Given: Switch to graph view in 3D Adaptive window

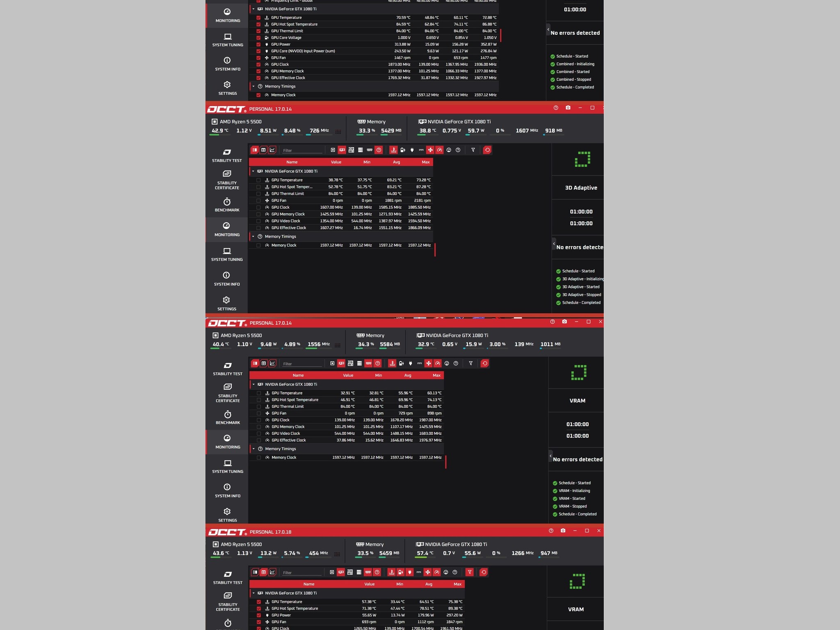Looking at the screenshot, I should (272, 150).
